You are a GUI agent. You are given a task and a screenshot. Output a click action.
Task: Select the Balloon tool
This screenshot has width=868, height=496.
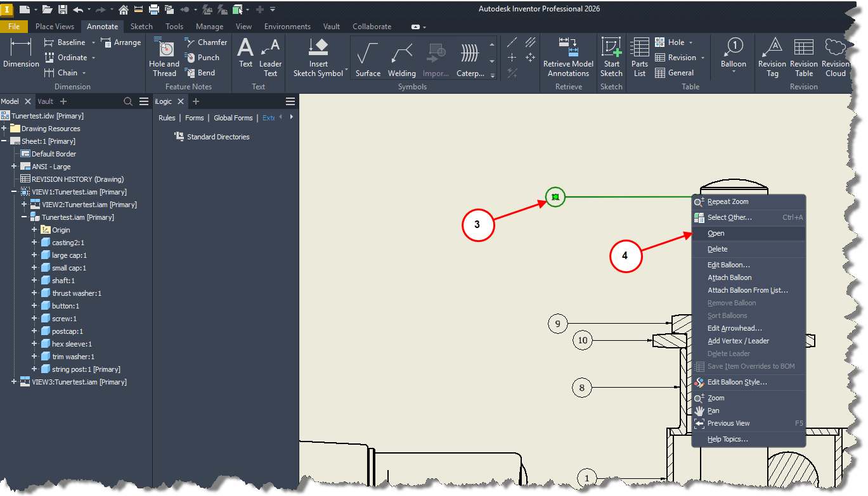(x=734, y=53)
